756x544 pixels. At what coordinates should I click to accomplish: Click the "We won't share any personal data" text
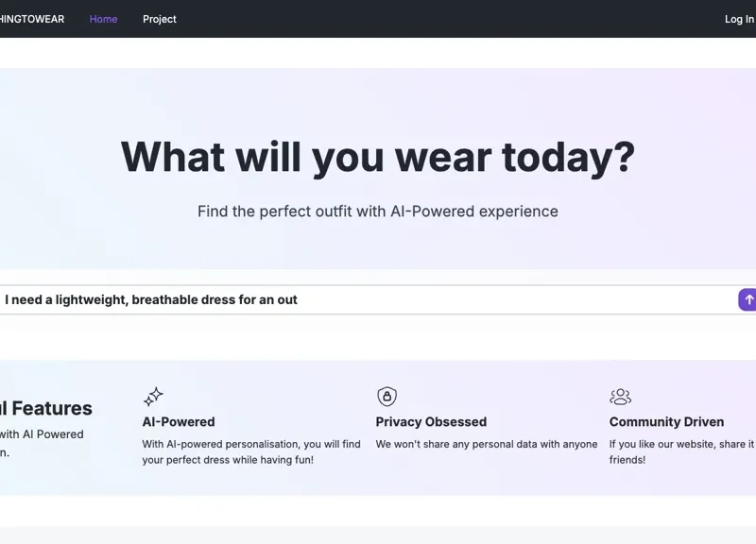pyautogui.click(x=487, y=444)
